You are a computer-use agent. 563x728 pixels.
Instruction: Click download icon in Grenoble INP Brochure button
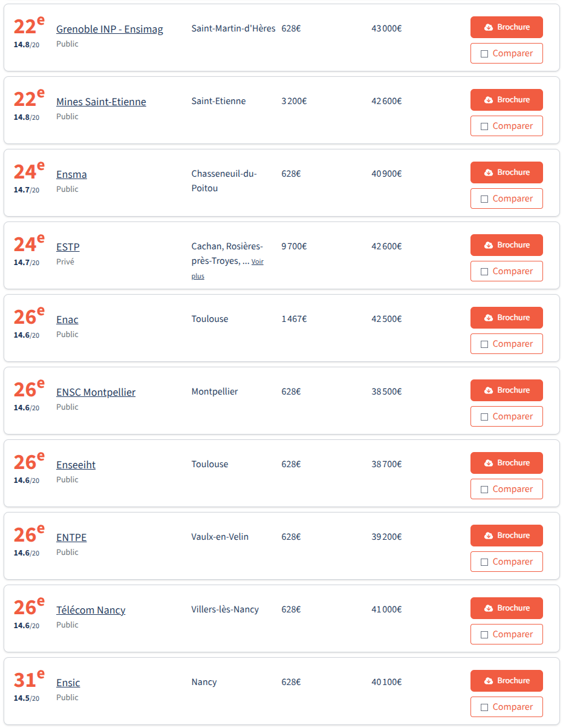click(x=489, y=27)
